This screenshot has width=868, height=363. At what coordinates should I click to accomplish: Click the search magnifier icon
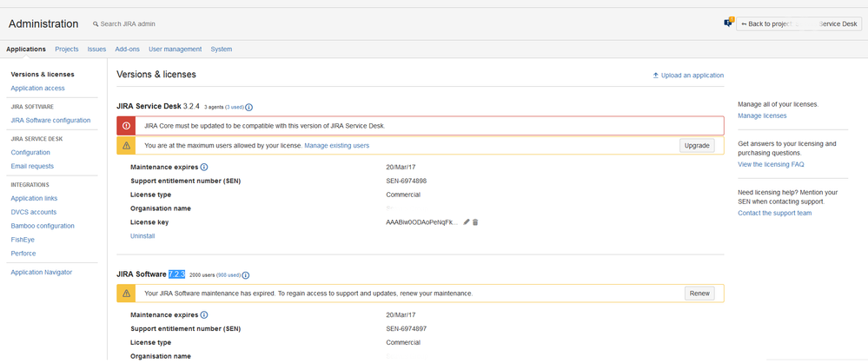(96, 24)
